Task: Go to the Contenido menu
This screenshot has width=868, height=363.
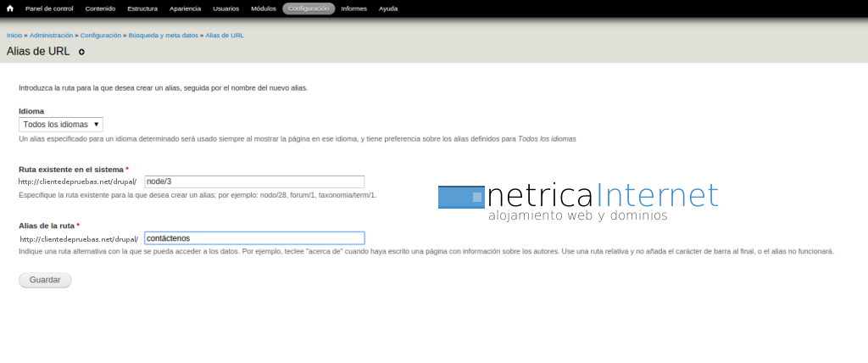Action: [x=100, y=8]
